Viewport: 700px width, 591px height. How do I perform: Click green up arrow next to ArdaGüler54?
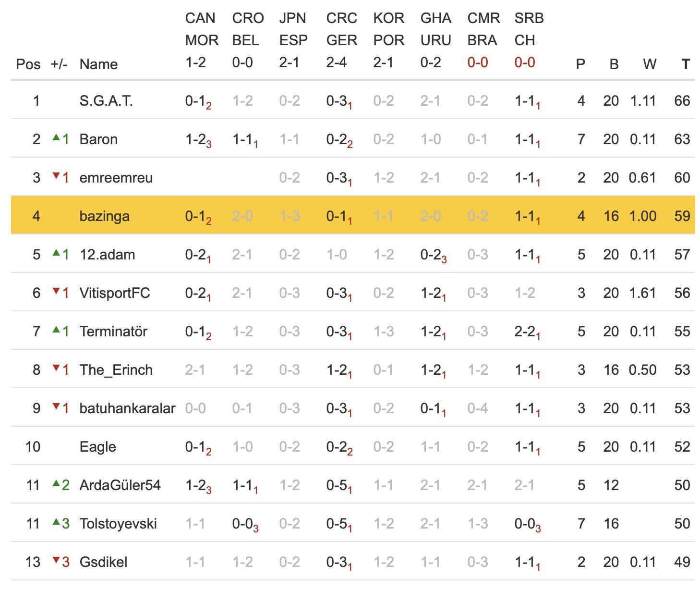tap(56, 483)
